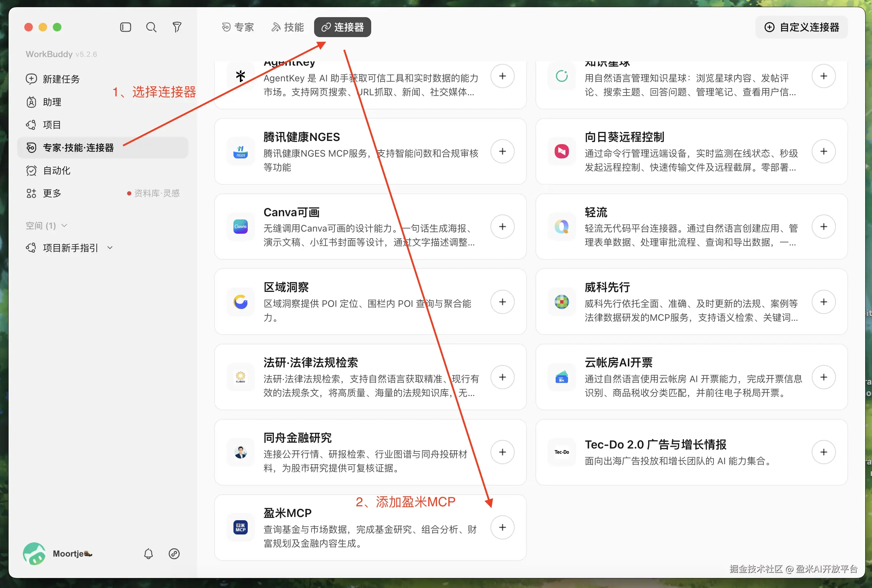Click the 云帐房AI开票 logo icon
The width and height of the screenshot is (872, 588).
[561, 377]
